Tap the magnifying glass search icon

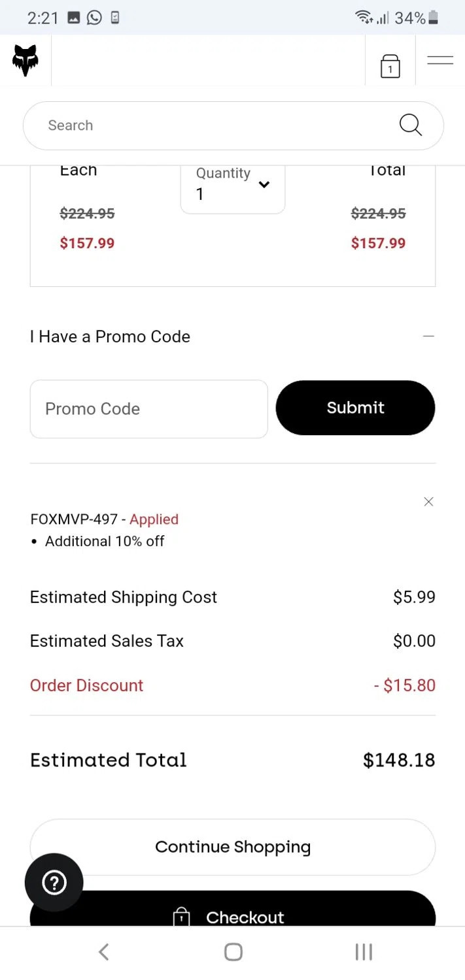410,125
